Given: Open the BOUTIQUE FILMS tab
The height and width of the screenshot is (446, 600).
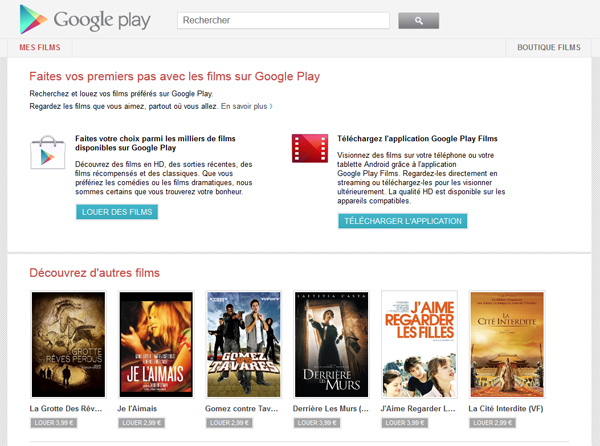Looking at the screenshot, I should coord(549,47).
